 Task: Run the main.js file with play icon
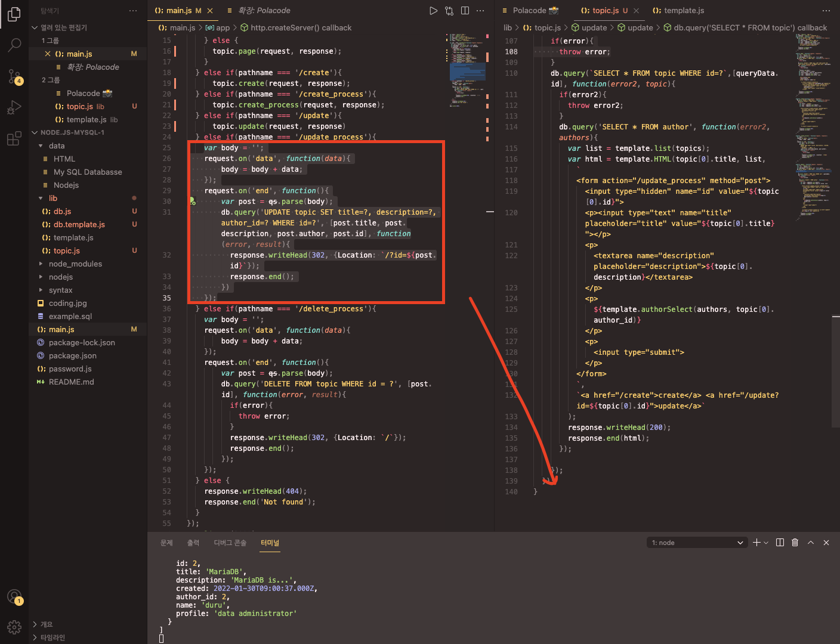434,11
